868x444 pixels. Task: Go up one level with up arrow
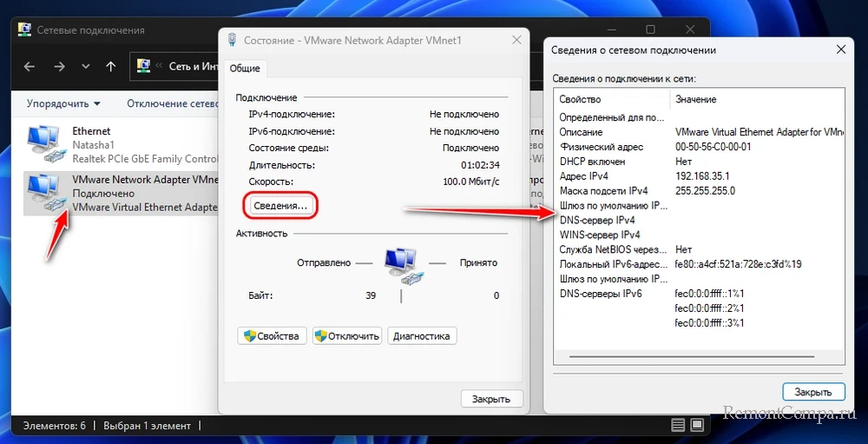coord(111,67)
